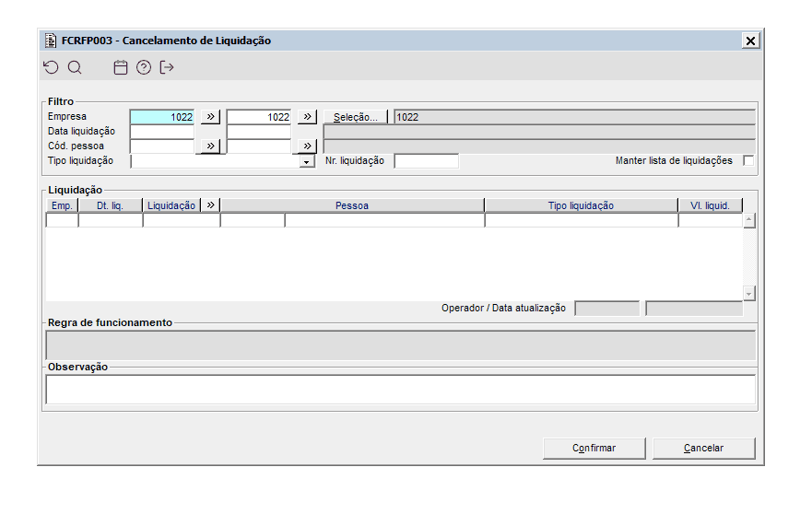Click the exit door-arrow toolbar icon
This screenshot has height=514, width=812.
[x=167, y=67]
